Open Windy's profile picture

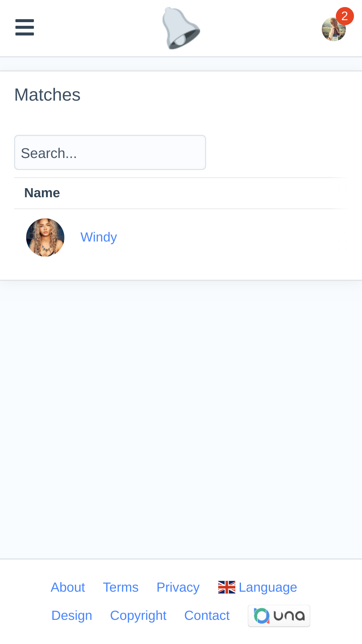coord(45,237)
